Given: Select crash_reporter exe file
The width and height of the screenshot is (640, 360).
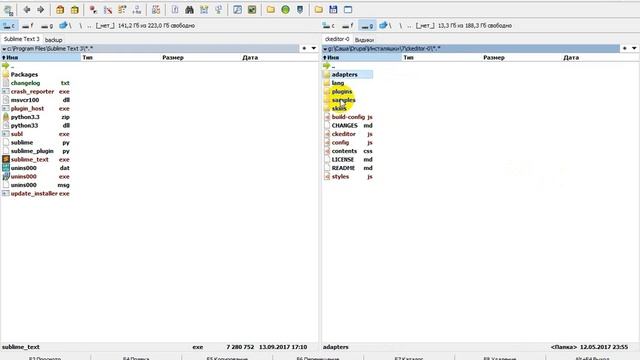Looking at the screenshot, I should point(36,92).
